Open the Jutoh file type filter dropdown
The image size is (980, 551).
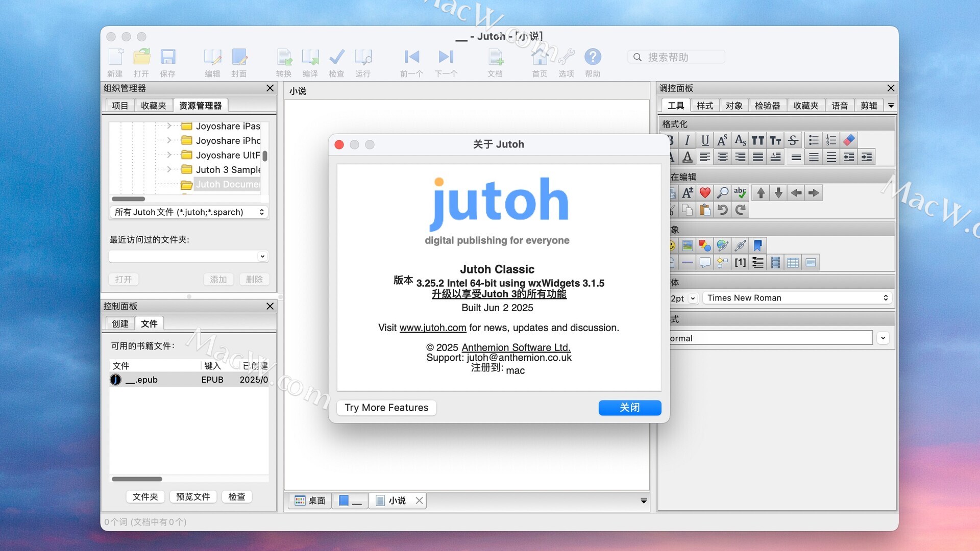point(189,212)
